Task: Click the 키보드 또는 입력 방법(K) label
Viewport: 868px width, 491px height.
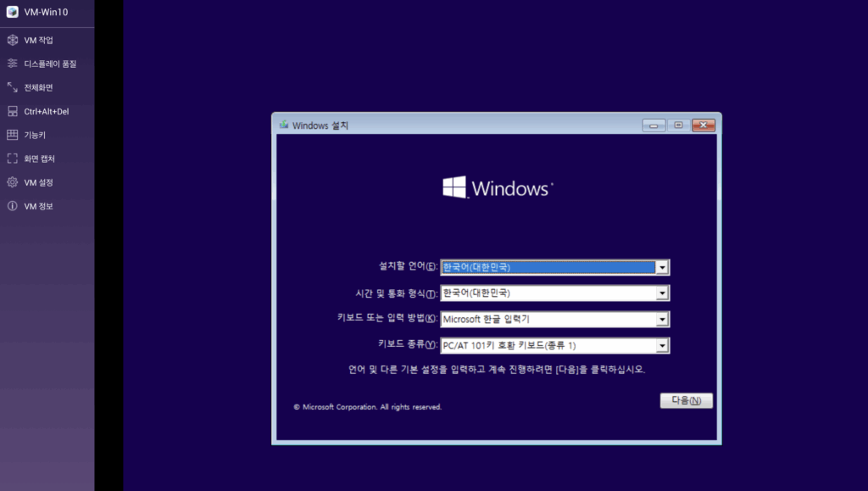Action: pos(387,318)
